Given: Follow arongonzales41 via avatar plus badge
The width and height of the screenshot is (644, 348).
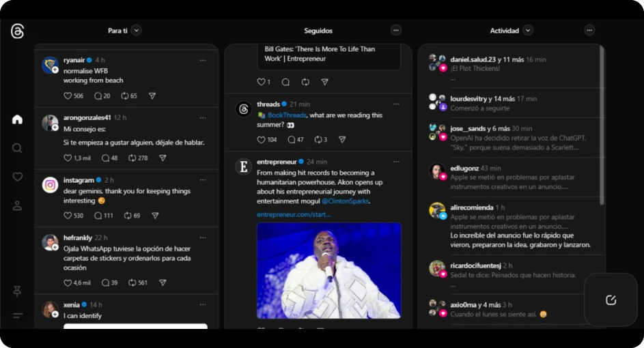Looking at the screenshot, I should 55,128.
